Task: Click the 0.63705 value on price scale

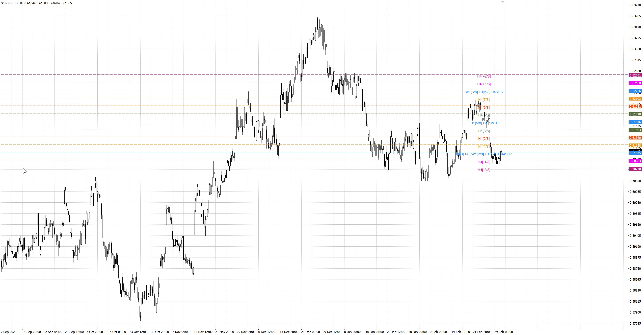Action: [635, 16]
